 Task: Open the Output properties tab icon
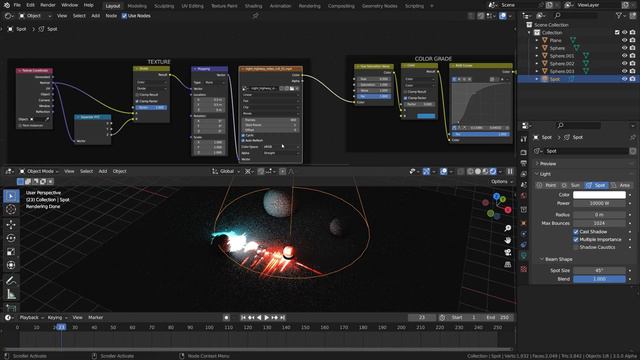click(524, 163)
